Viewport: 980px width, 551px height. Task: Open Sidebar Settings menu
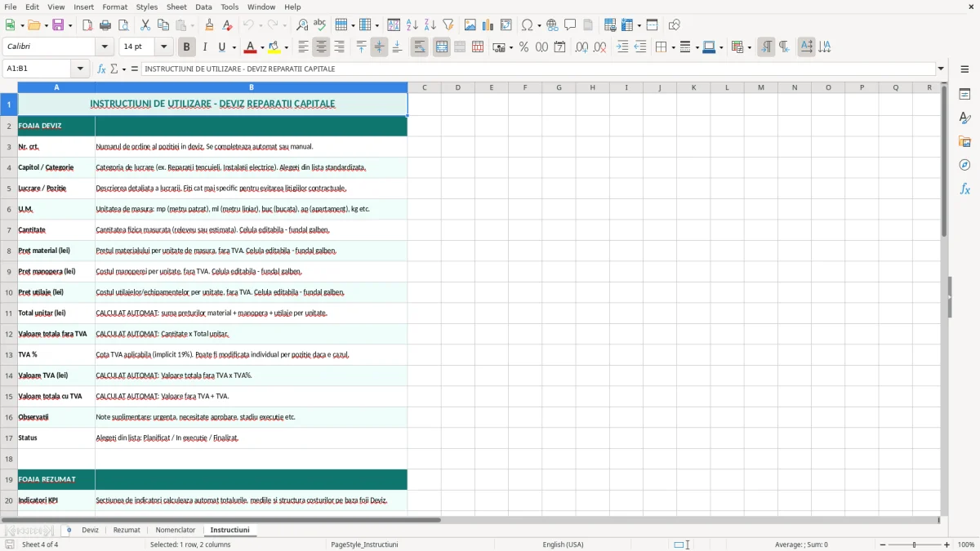click(x=964, y=70)
